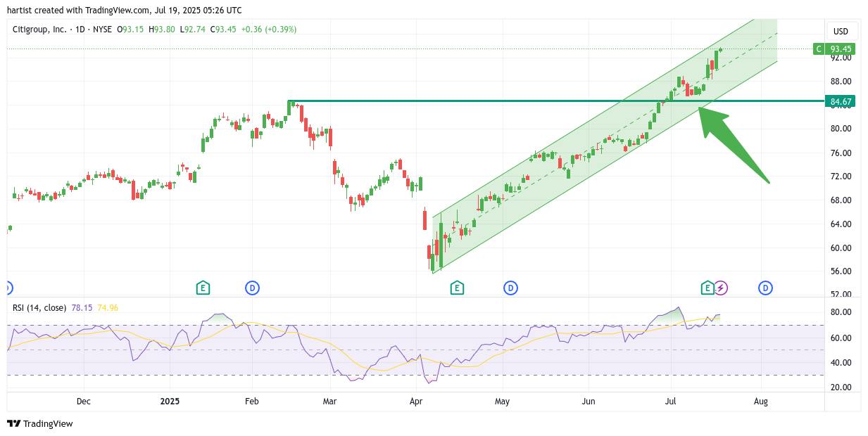Open the earnings marker in mid-April
Viewport: 868px width, 436px height.
point(457,287)
